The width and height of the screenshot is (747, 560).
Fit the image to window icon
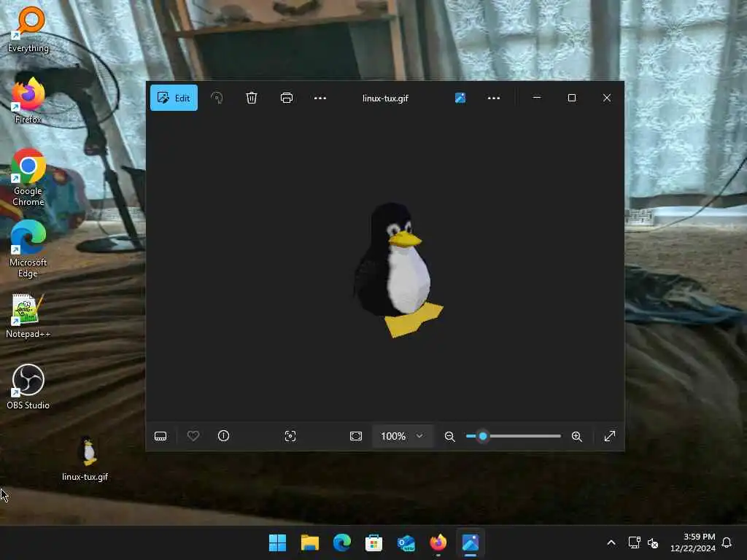[356, 436]
